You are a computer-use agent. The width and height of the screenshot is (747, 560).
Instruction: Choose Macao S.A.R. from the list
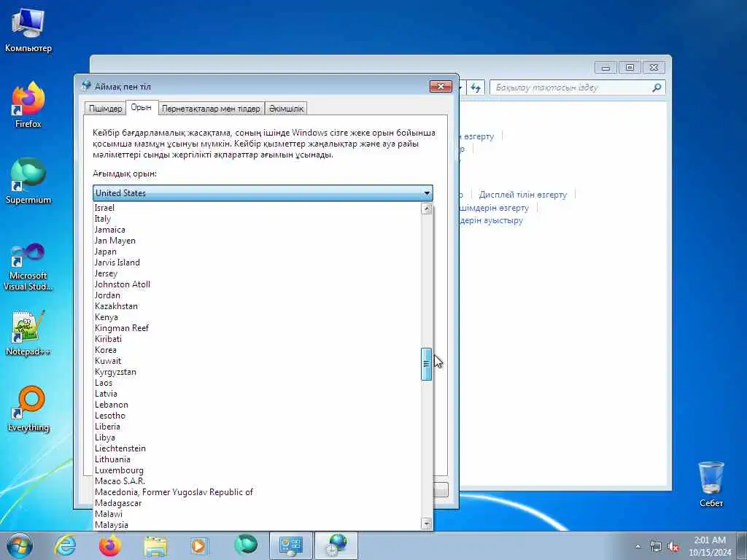click(x=258, y=481)
